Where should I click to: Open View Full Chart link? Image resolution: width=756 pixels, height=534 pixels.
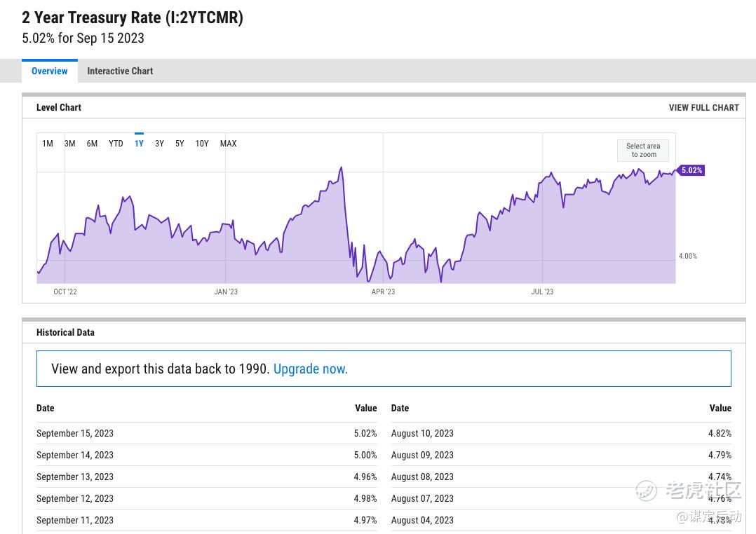tap(703, 108)
